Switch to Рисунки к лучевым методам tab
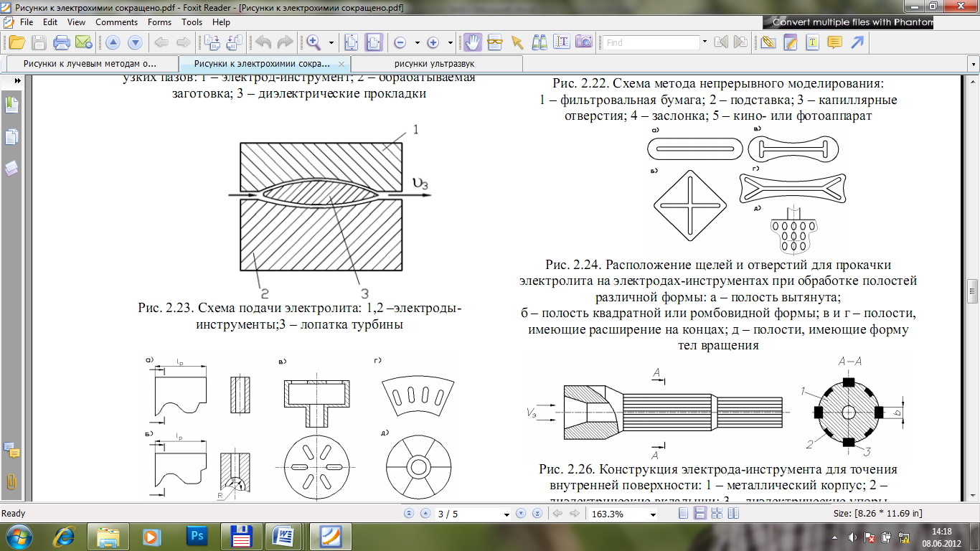The height and width of the screenshot is (551, 980). coord(92,63)
